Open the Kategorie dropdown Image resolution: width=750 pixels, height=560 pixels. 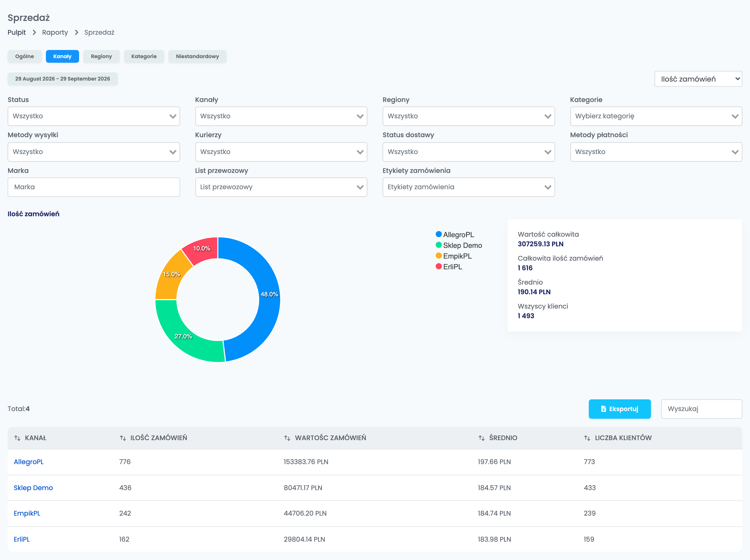click(656, 116)
